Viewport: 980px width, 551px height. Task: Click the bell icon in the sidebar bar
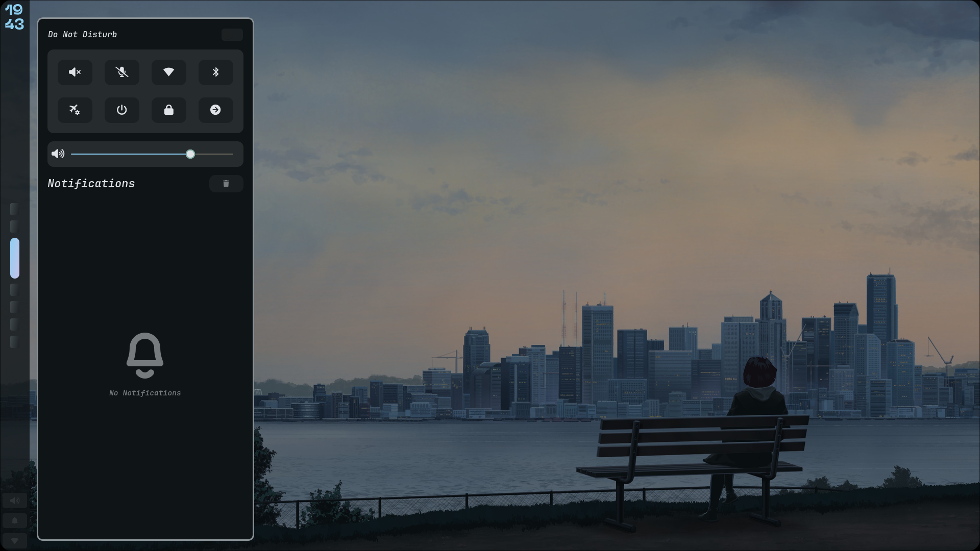point(15,521)
